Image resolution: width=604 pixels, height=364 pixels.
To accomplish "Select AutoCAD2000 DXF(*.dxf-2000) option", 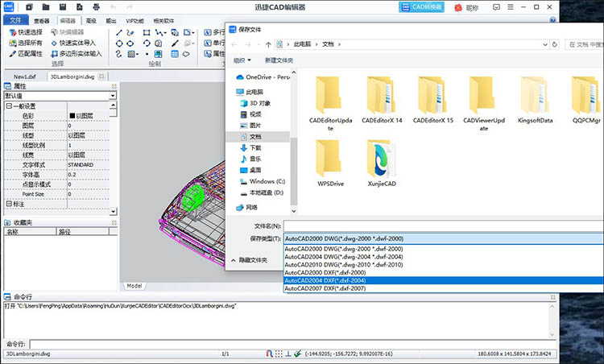I will pos(443,272).
